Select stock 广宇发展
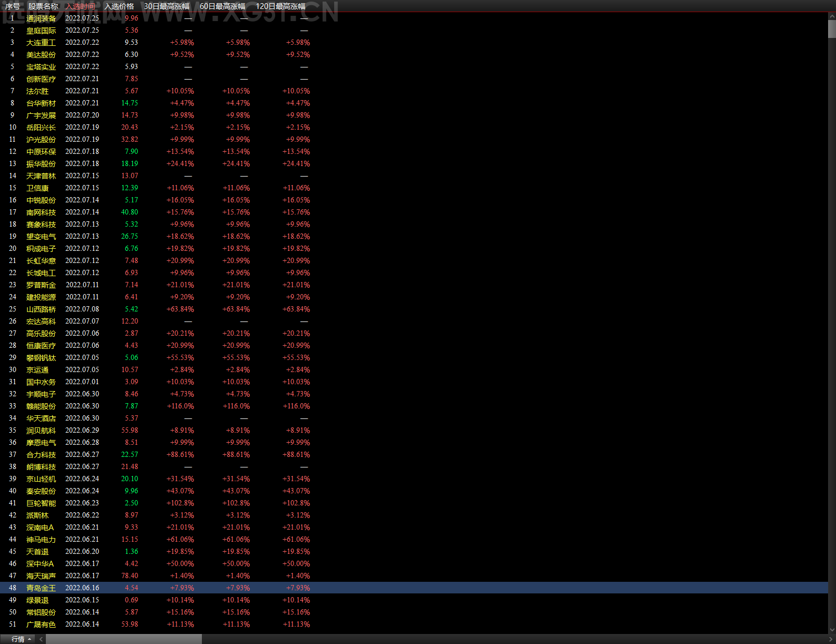 tap(41, 115)
